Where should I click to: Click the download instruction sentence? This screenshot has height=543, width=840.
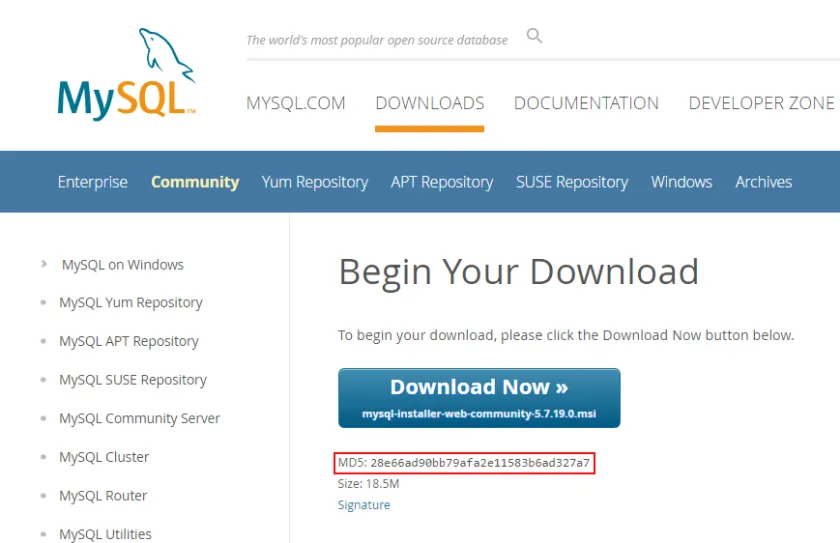pos(566,335)
